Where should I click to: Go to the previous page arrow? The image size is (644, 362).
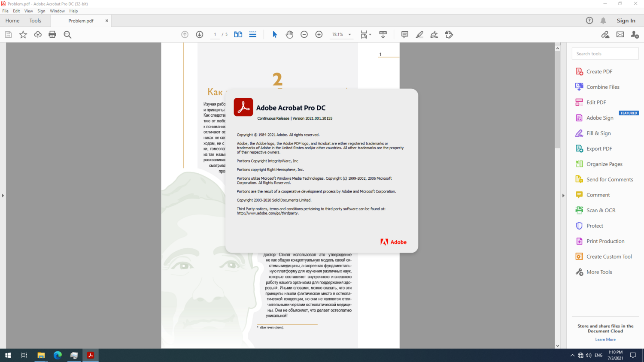point(185,35)
